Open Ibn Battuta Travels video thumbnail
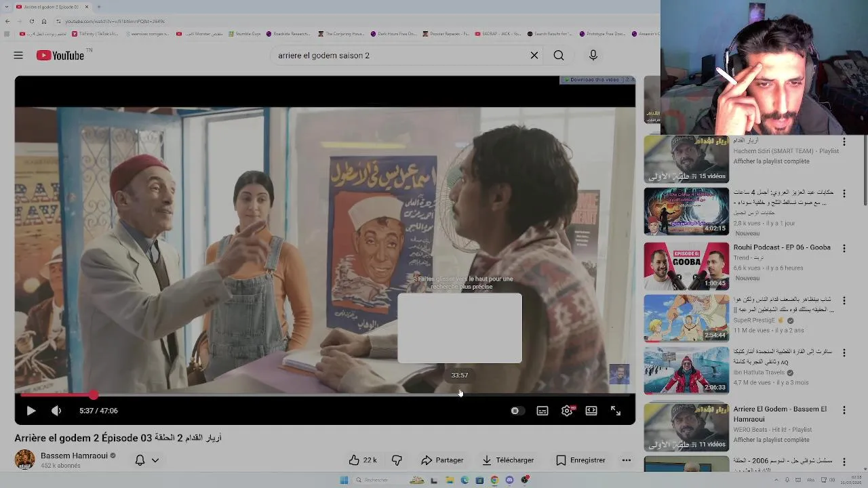Image resolution: width=868 pixels, height=488 pixels. 686,371
